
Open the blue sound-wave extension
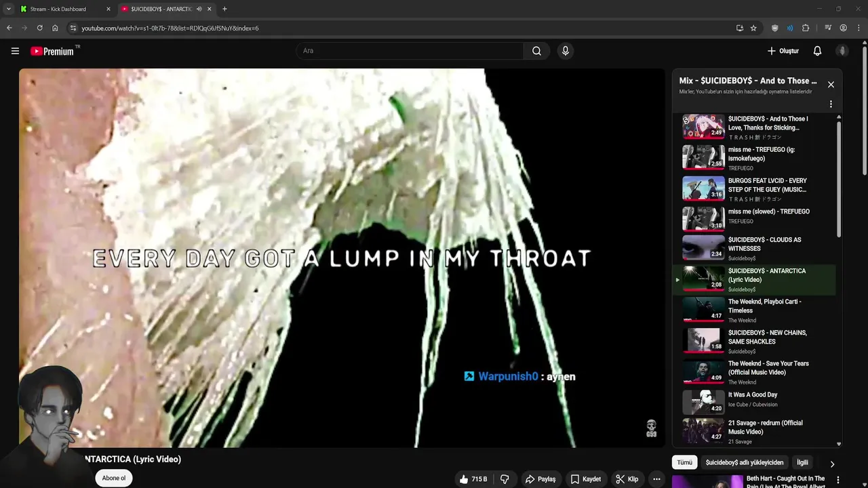[790, 28]
